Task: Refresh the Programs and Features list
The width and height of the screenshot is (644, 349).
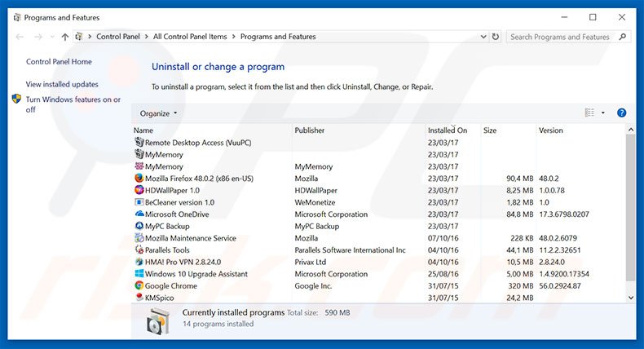Action: (x=496, y=37)
